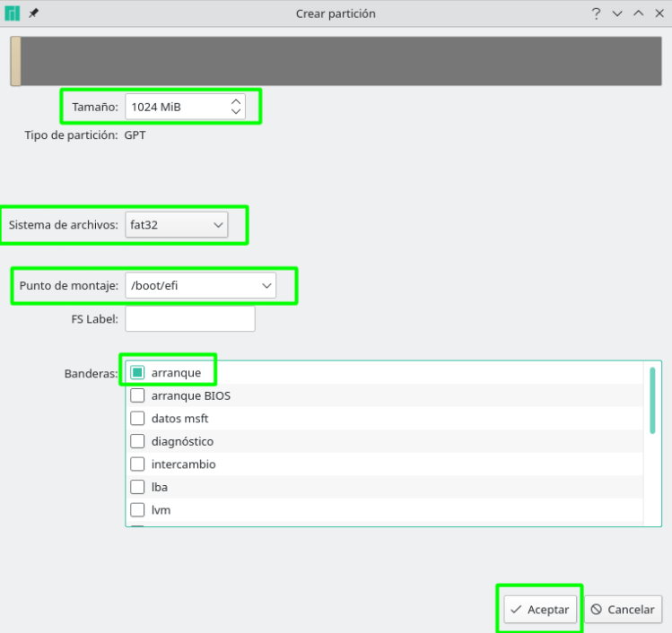Click the Manjaro logo icon in title bar
672x633 pixels.
(x=13, y=13)
